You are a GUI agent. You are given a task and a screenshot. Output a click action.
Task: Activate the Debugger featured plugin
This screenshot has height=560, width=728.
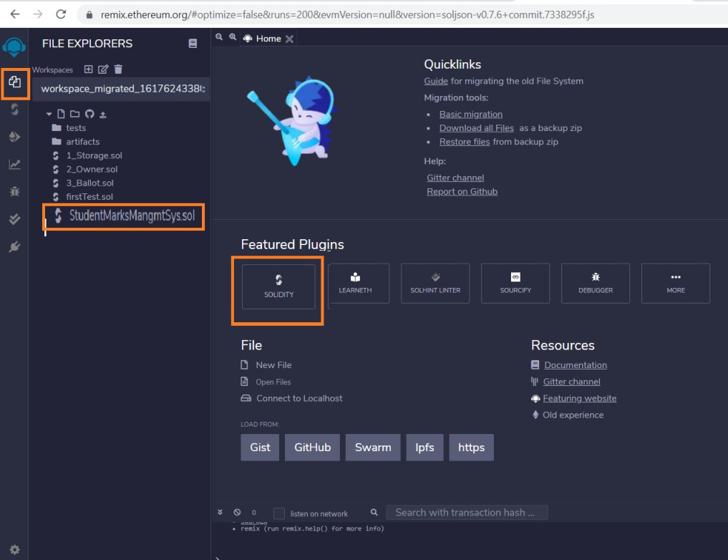(x=596, y=284)
